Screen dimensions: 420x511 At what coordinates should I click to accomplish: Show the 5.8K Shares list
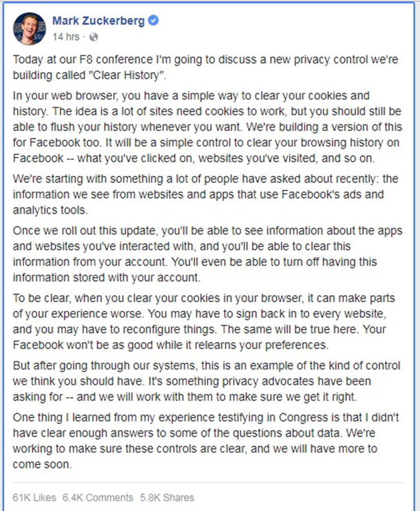[x=167, y=497]
